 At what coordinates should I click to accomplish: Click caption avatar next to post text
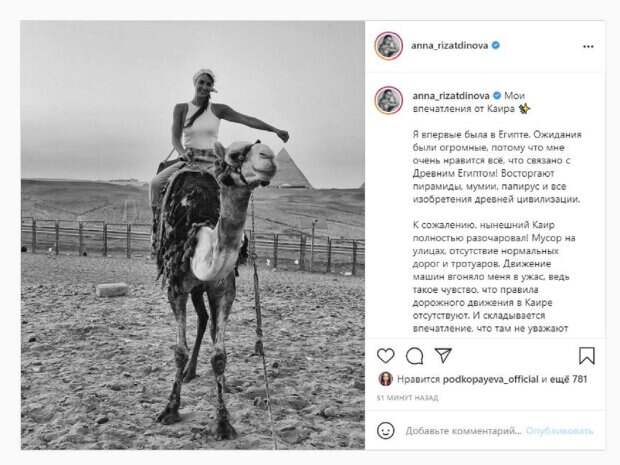[389, 100]
